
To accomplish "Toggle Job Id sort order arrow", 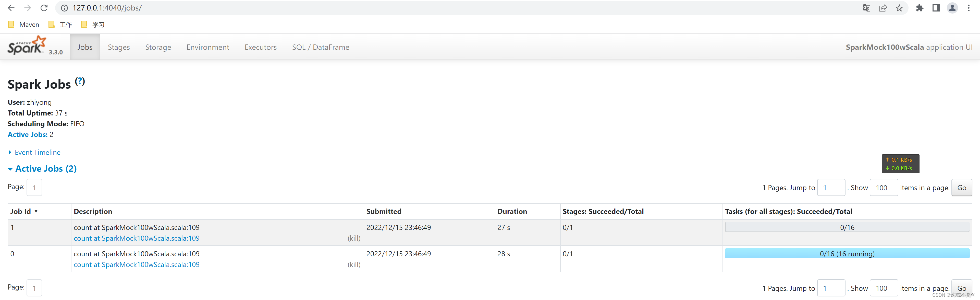I will (x=36, y=211).
